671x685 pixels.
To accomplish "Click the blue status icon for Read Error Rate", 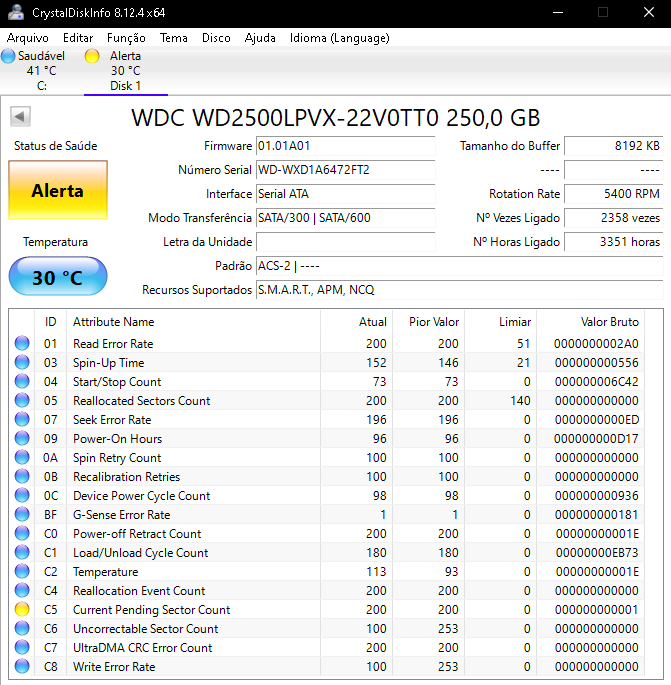I will click(22, 343).
